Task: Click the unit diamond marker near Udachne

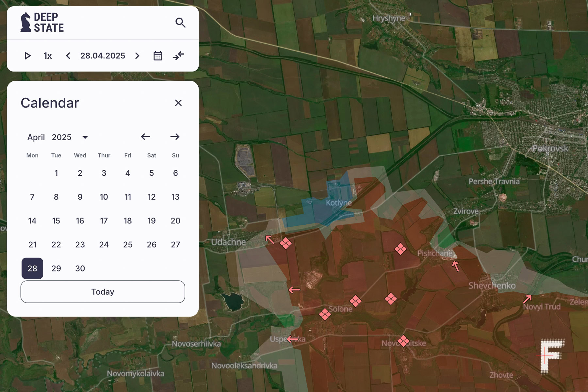Action: click(286, 243)
